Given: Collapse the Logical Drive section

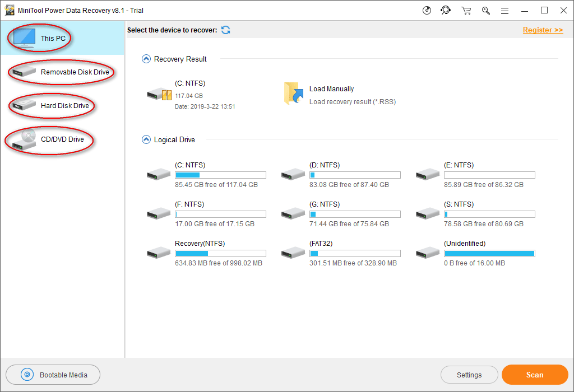Looking at the screenshot, I should 146,139.
